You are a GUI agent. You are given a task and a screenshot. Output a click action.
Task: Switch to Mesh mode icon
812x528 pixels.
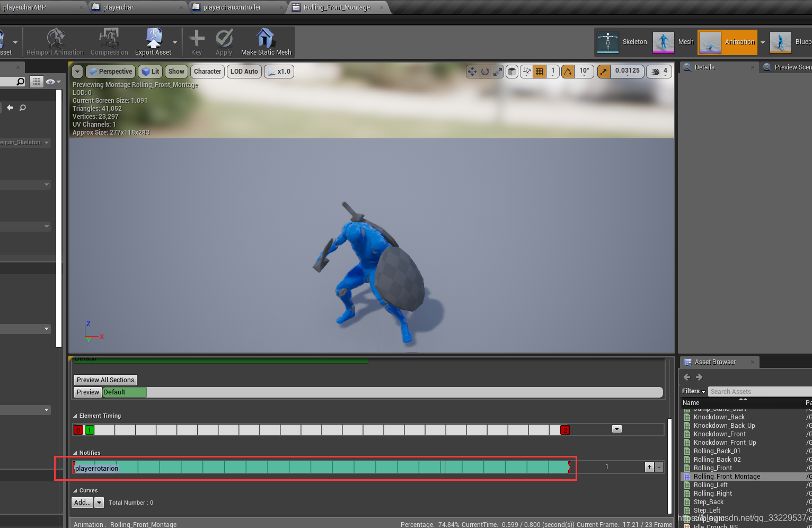click(x=664, y=42)
